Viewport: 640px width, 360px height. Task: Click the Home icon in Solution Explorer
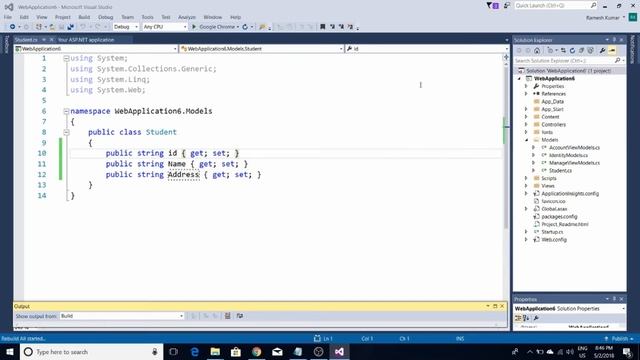click(537, 51)
